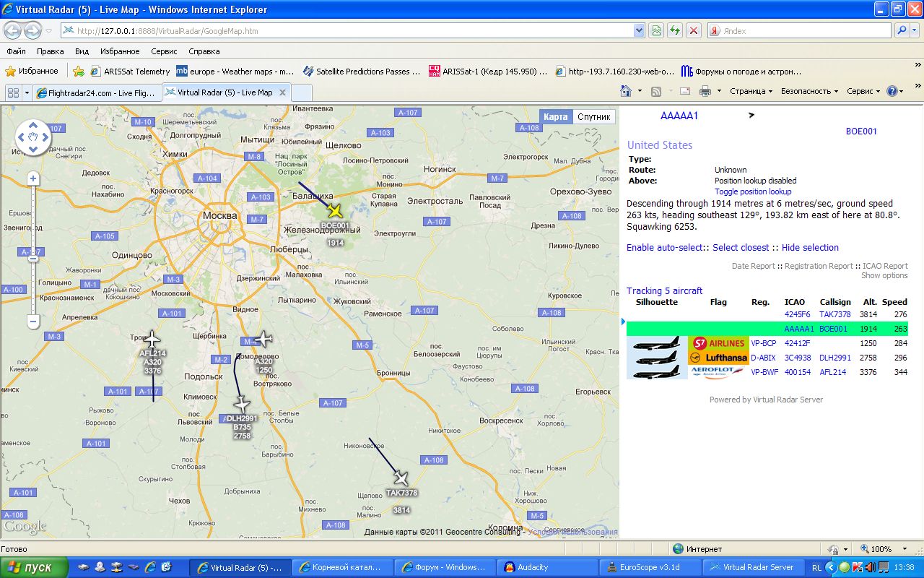The height and width of the screenshot is (578, 924).
Task: Expand address bar dropdown arrow
Action: coord(639,31)
